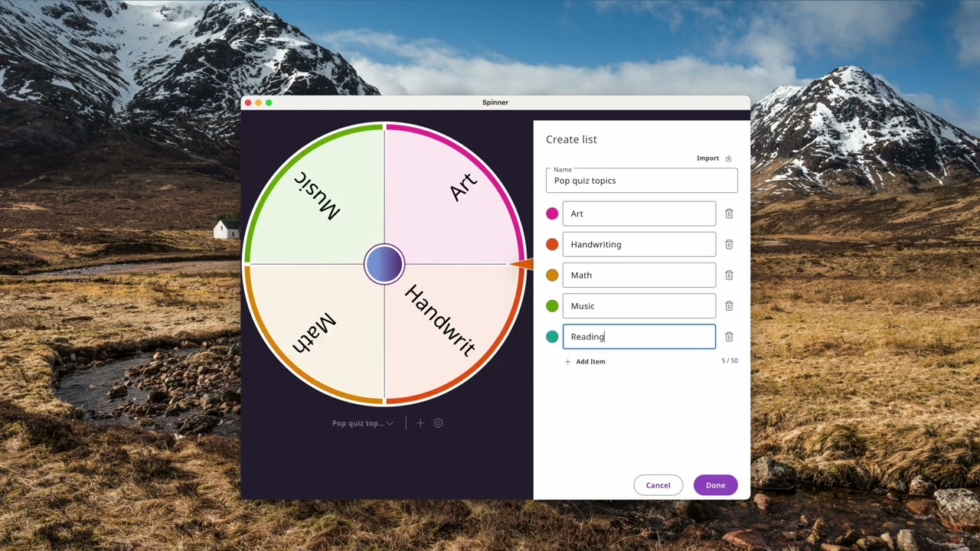The width and height of the screenshot is (980, 551).
Task: Delete the Math list item
Action: (x=729, y=275)
